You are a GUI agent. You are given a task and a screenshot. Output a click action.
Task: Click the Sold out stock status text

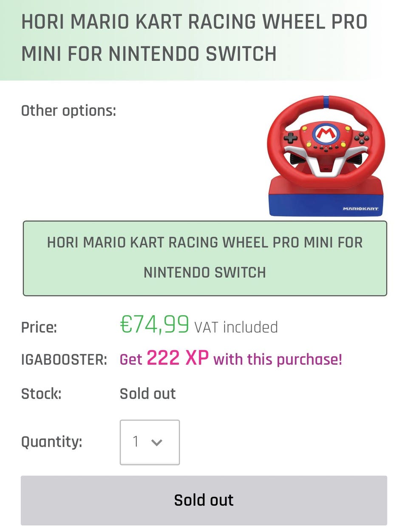pos(147,394)
